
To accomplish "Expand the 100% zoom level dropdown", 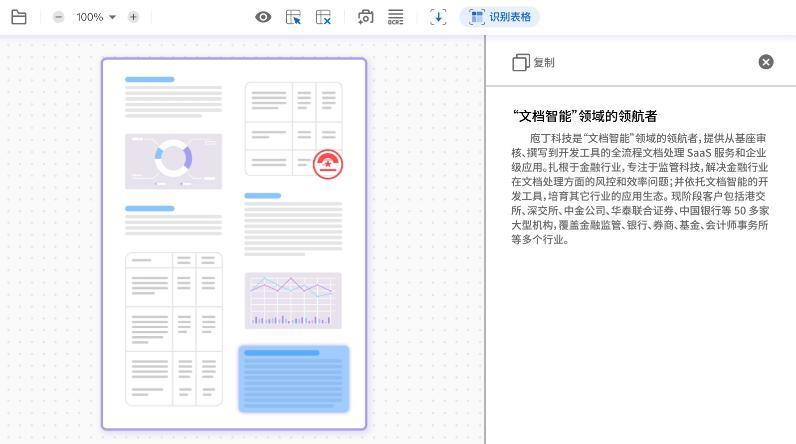I will tap(96, 17).
